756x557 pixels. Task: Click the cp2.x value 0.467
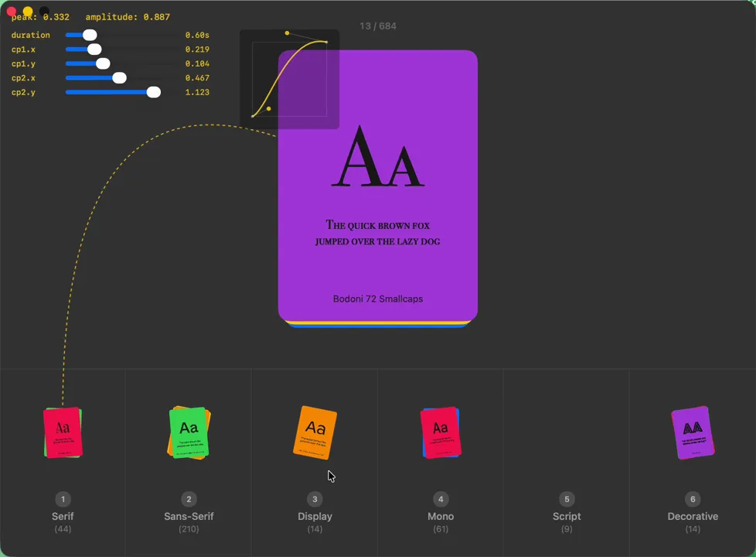pyautogui.click(x=197, y=77)
